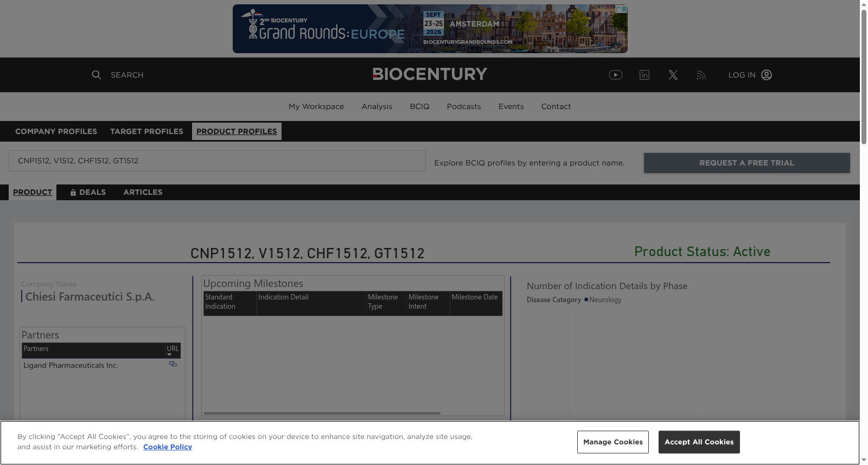
Task: Click the horizontal scrollbar in Upcoming Milestones
Action: pos(322,413)
